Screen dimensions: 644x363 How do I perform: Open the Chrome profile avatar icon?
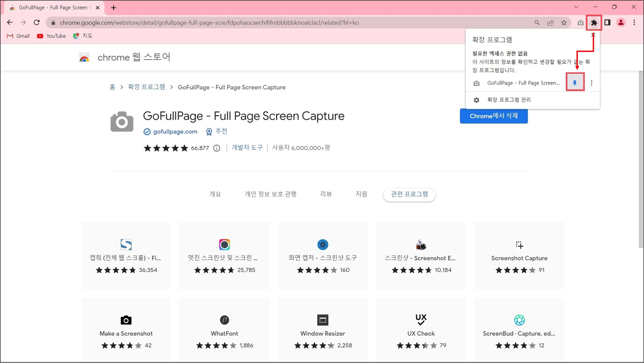pos(621,23)
